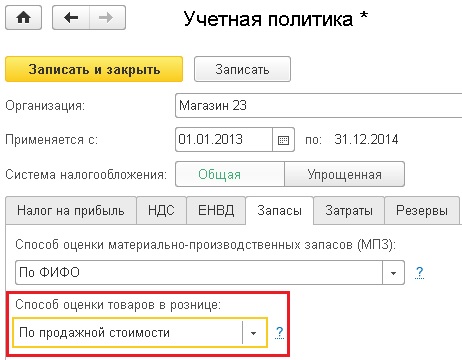The height and width of the screenshot is (360, 462).
Task: Open the Затраты tab
Action: 349,210
